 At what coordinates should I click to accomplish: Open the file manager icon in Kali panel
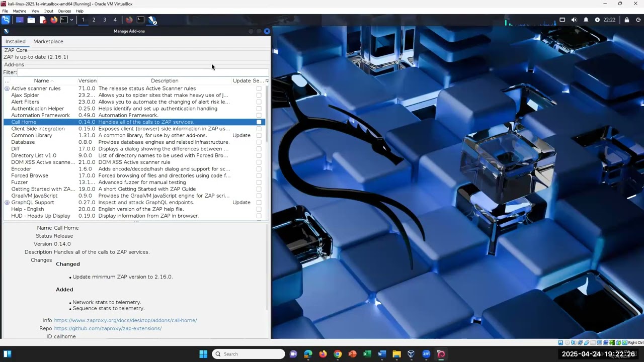click(31, 20)
